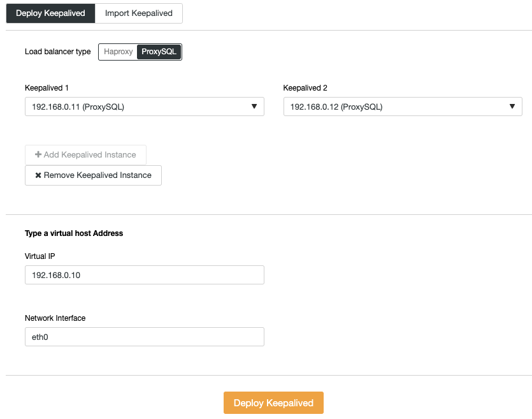Click the 192.168.0.12 (ProxySQL) selection text

click(x=336, y=107)
